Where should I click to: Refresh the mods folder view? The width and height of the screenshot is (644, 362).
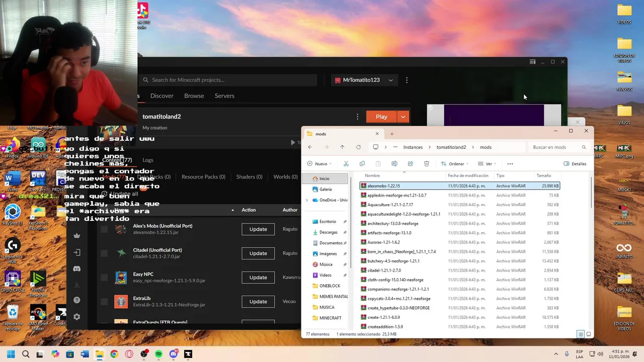click(358, 147)
